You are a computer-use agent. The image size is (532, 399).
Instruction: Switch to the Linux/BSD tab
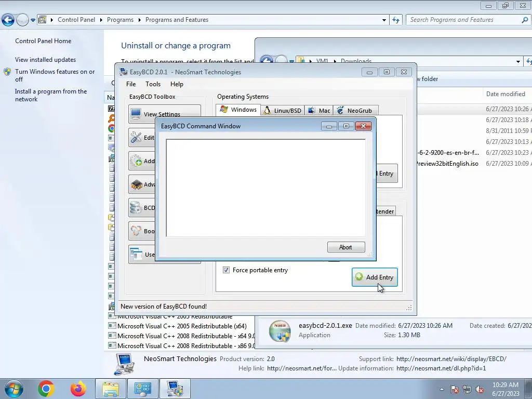(283, 111)
